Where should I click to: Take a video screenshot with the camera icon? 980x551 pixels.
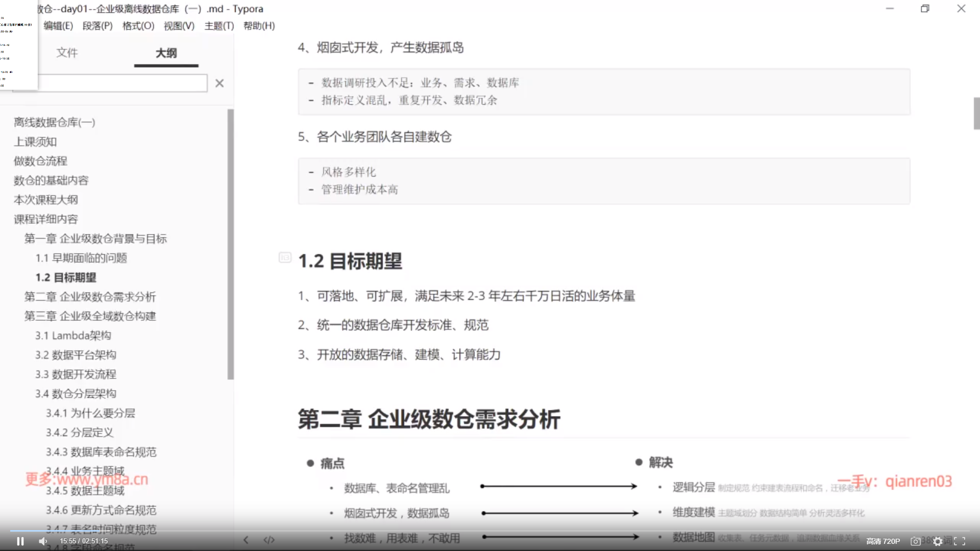pyautogui.click(x=916, y=541)
